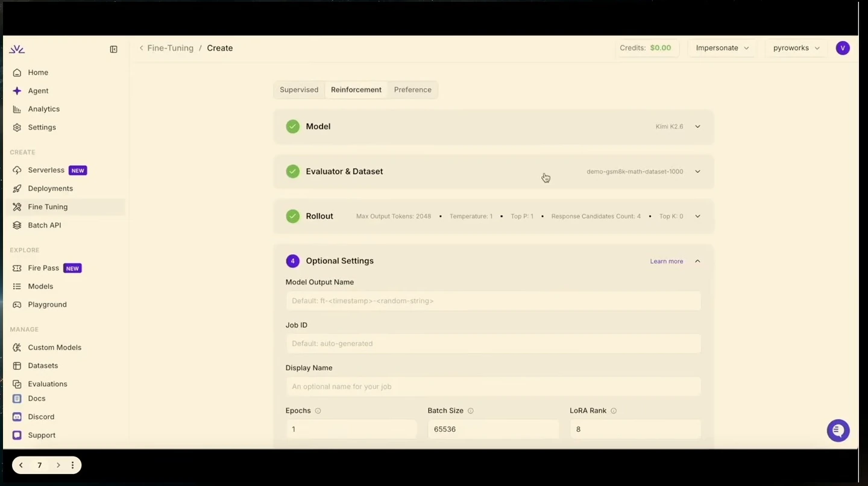Open Datasets in sidebar

click(x=43, y=366)
